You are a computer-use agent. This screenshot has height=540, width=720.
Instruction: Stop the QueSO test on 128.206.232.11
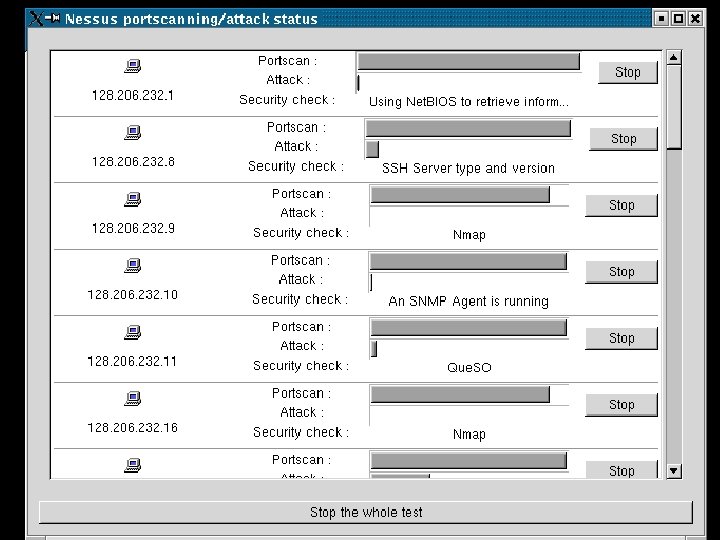coord(621,338)
